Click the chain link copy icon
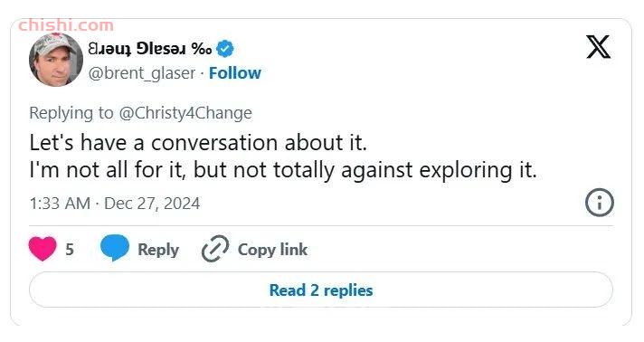The height and width of the screenshot is (342, 644). tap(214, 249)
